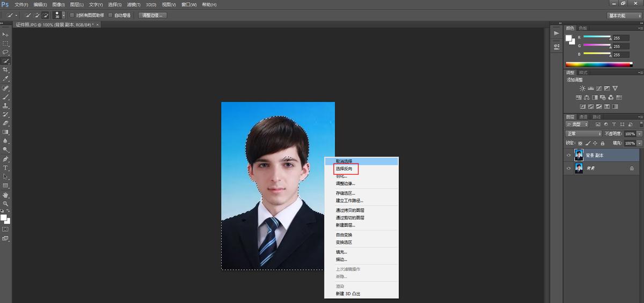
Task: Hide the '背景' layer
Action: pos(569,168)
